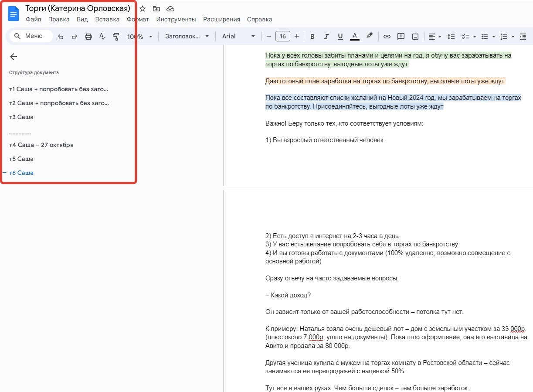Open the Arial font dropdown
The image size is (533, 392).
click(x=238, y=36)
